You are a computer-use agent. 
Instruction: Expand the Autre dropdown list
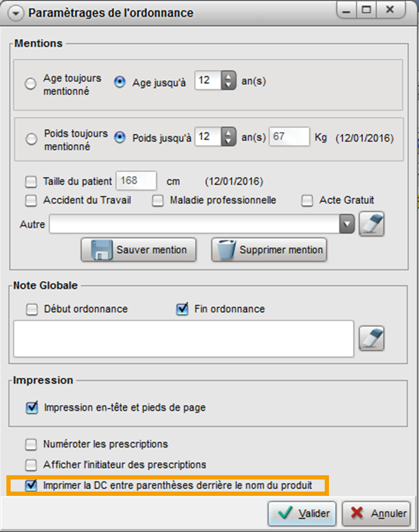[347, 224]
